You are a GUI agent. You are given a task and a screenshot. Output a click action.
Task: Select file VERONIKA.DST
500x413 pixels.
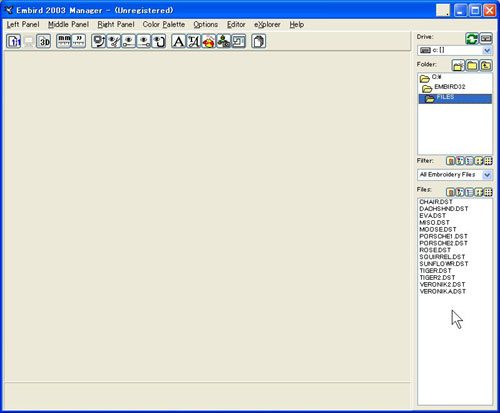pos(443,292)
